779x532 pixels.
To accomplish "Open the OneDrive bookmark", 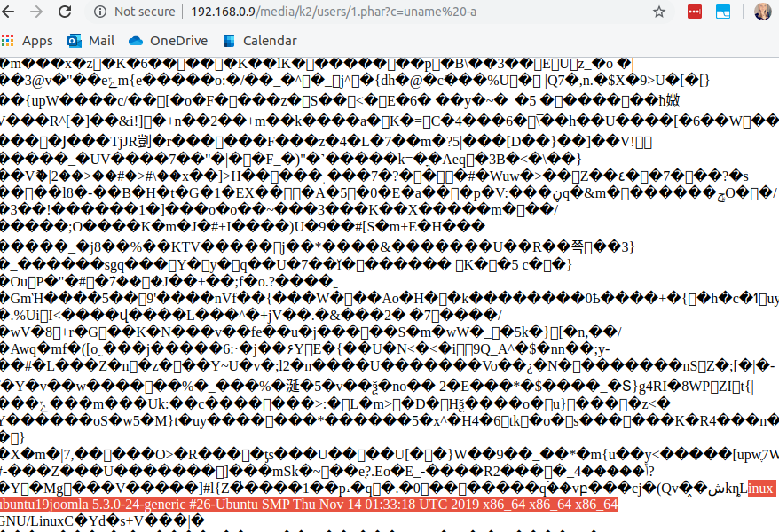I will pos(168,41).
